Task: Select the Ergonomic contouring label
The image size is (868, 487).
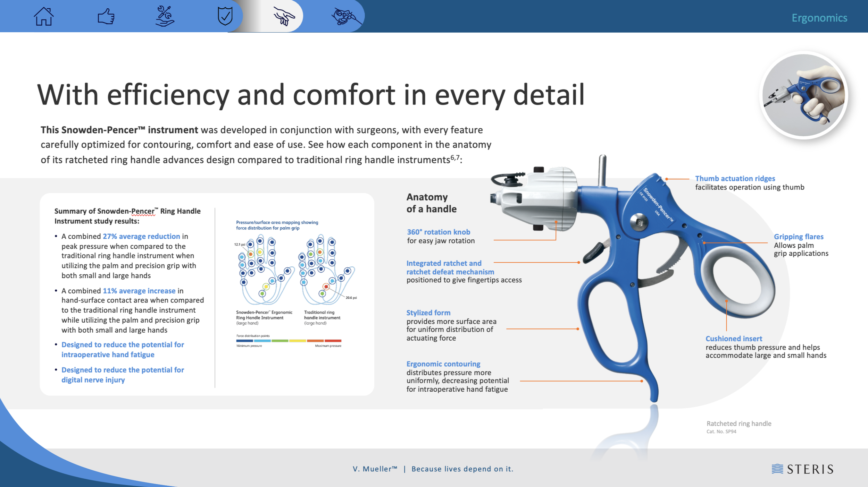Action: (x=443, y=364)
